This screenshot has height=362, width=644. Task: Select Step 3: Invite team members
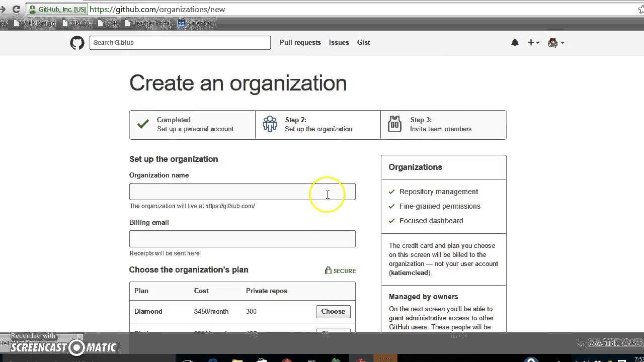click(443, 125)
